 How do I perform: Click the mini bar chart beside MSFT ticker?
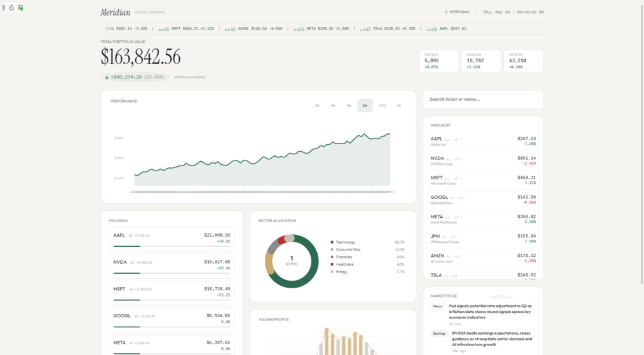tap(164, 28)
